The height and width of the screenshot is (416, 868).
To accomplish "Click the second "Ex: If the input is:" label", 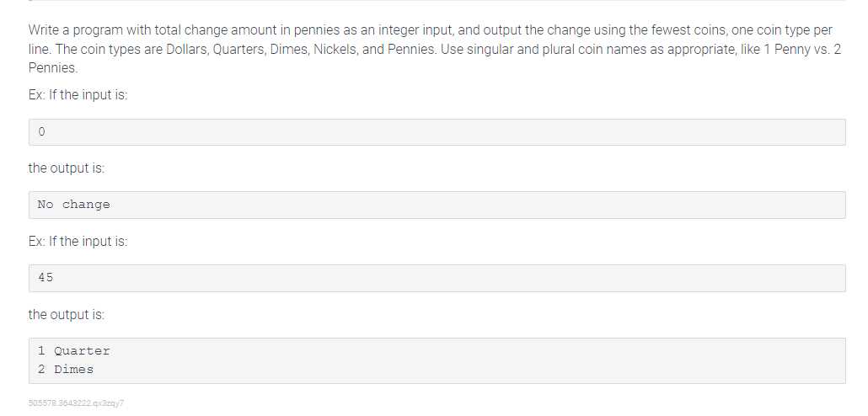I will pos(78,242).
